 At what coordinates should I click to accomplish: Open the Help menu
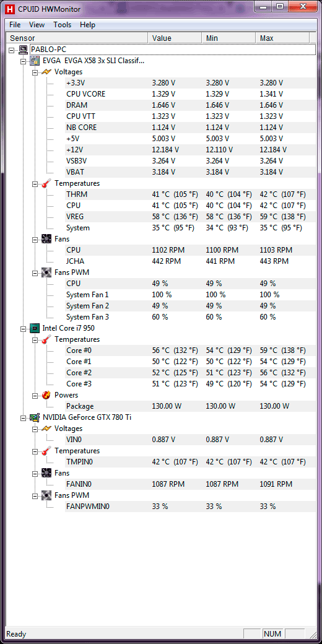(x=87, y=25)
